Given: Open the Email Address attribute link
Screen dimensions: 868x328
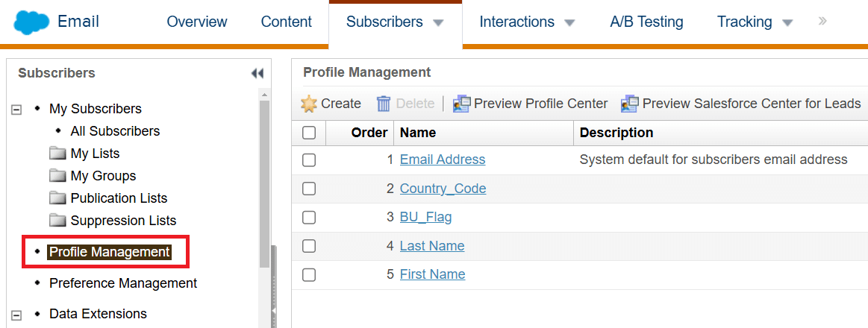Looking at the screenshot, I should 443,160.
